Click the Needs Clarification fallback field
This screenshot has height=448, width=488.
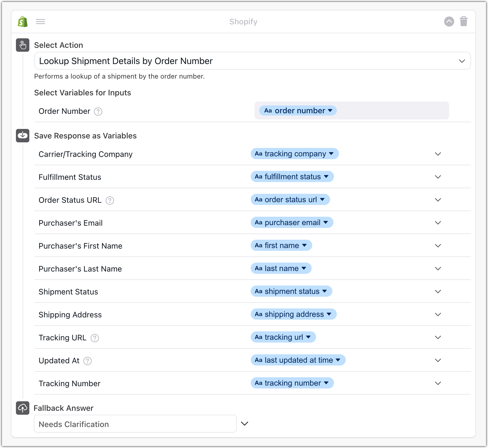tap(135, 424)
